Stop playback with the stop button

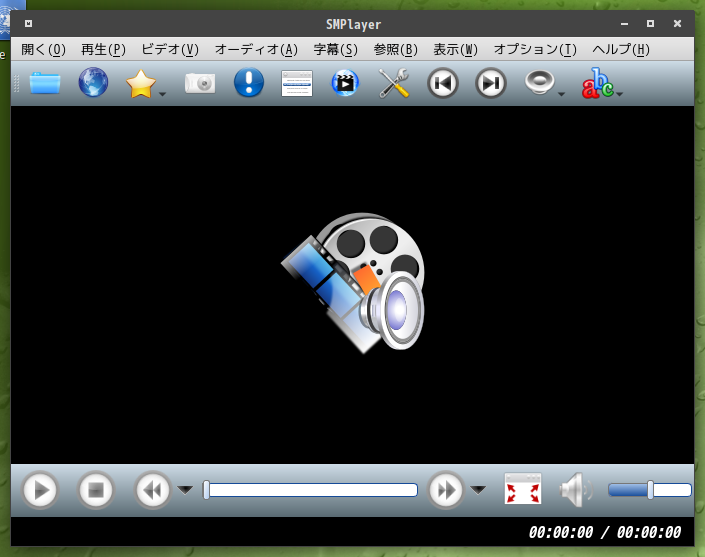pyautogui.click(x=96, y=490)
